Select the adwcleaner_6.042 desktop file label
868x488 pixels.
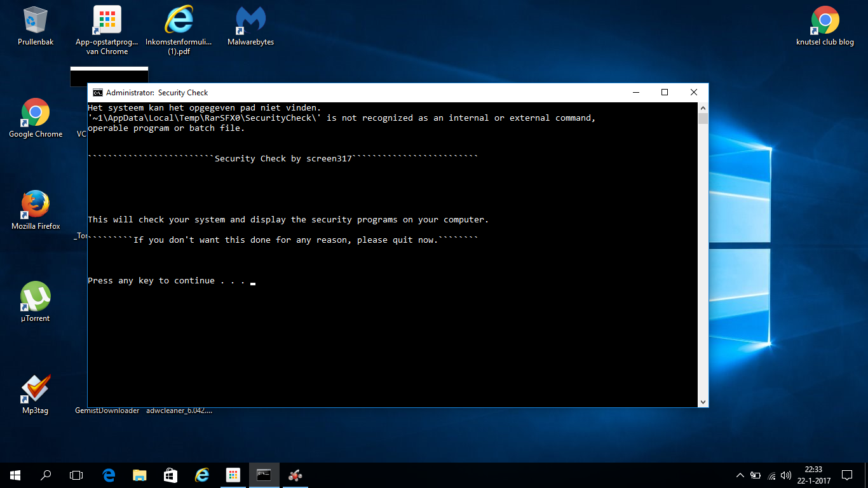coord(179,410)
